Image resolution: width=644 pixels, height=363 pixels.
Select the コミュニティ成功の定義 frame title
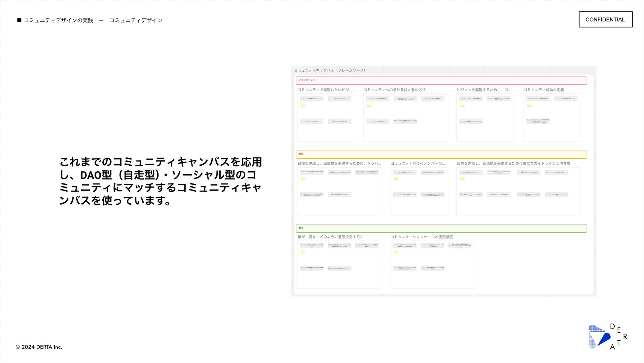(x=544, y=90)
